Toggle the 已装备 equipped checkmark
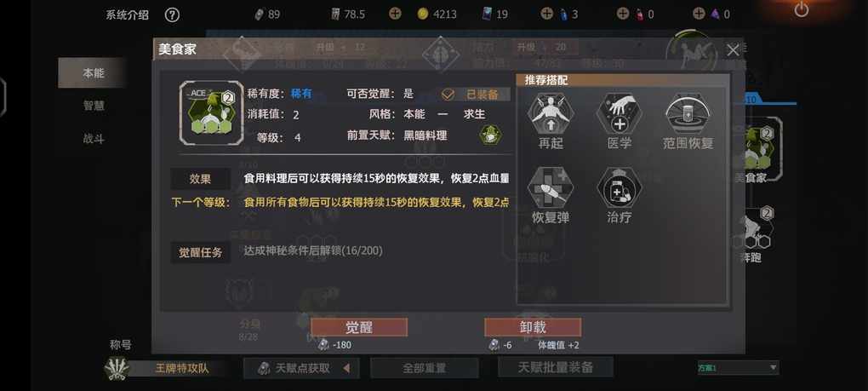 tap(448, 95)
